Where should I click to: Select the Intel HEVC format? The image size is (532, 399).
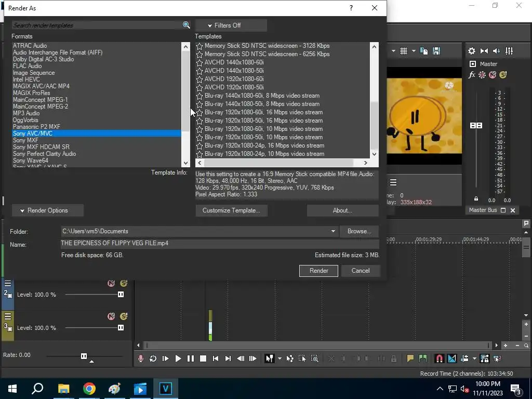coord(26,79)
